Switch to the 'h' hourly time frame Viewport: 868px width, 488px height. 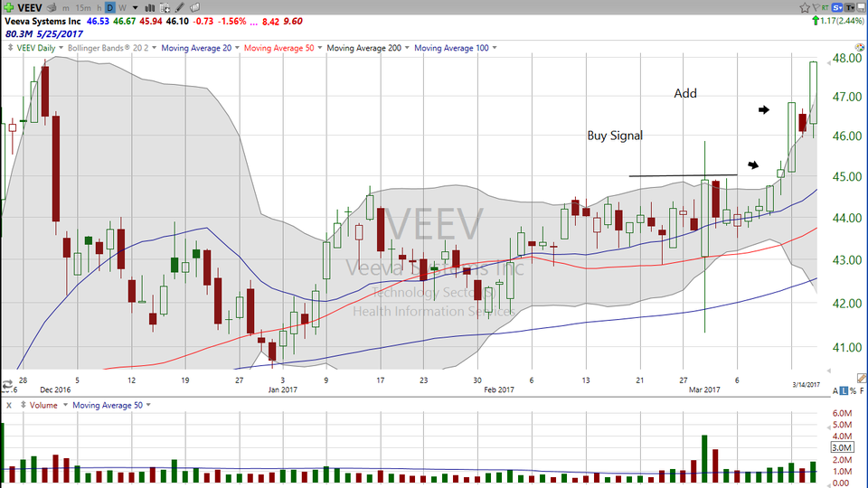[x=99, y=8]
